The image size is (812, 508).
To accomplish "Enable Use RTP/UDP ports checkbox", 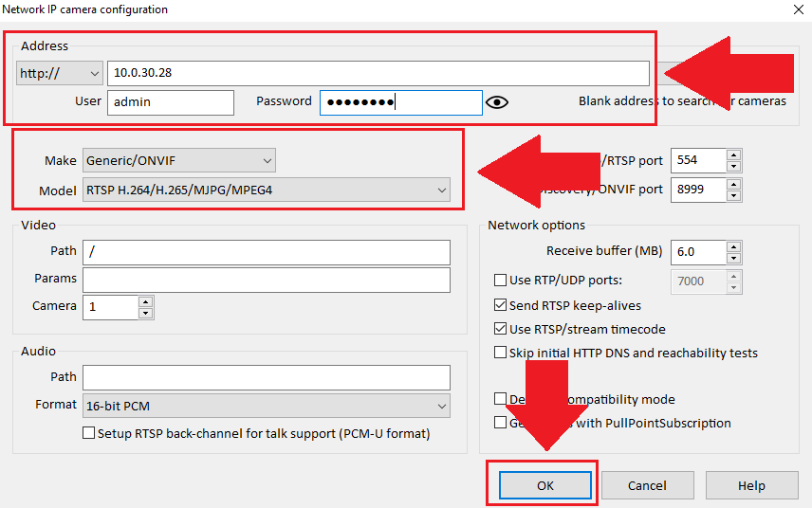I will (501, 281).
